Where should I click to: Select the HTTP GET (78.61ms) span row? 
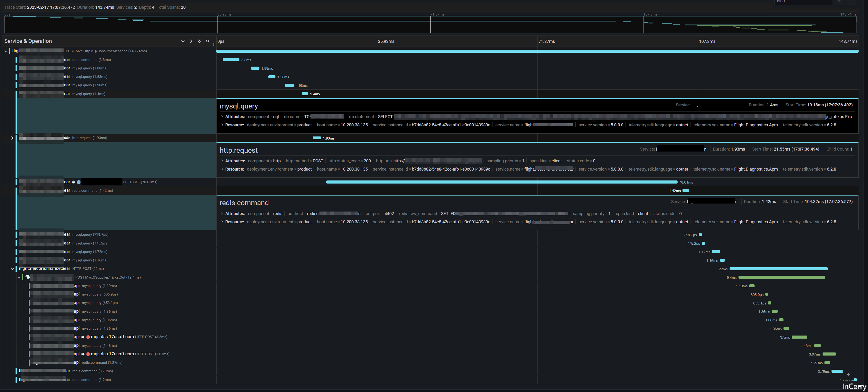(140, 182)
